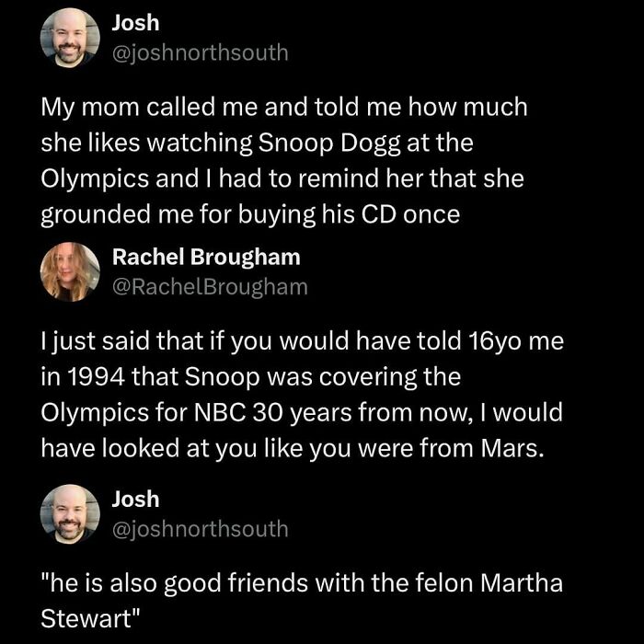Viewport: 644px width, 644px height.
Task: Click the name Josh above the last tweet
Action: click(134, 500)
